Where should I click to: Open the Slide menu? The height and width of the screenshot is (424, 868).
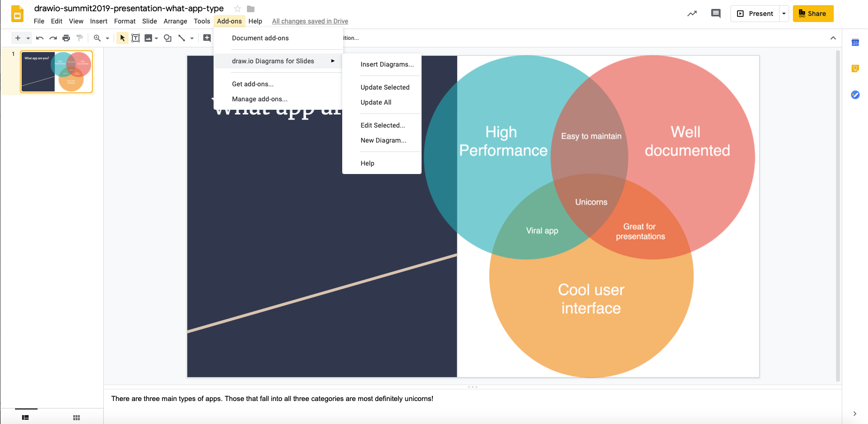[150, 21]
